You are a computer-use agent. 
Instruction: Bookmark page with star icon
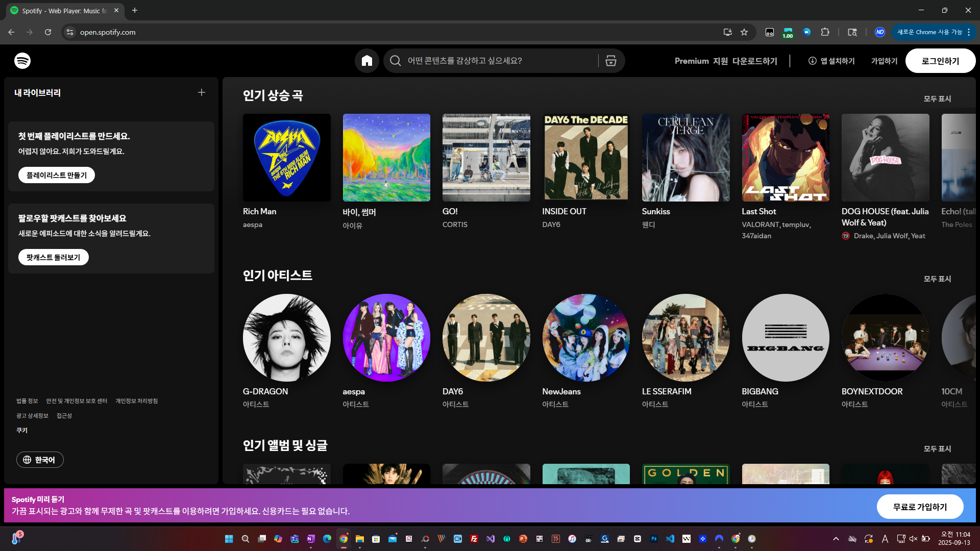point(744,32)
